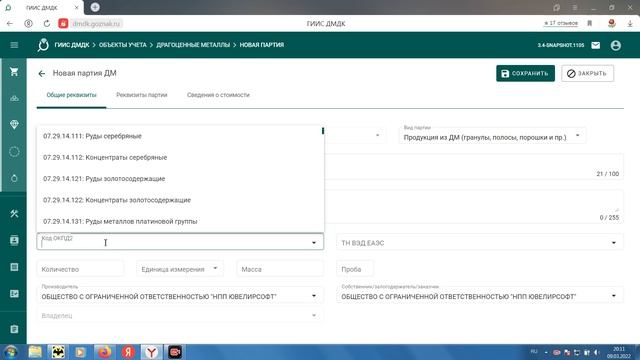This screenshot has height=360, width=640.
Task: Close the ГИИС ДМДК browser tab
Action: tap(76, 7)
